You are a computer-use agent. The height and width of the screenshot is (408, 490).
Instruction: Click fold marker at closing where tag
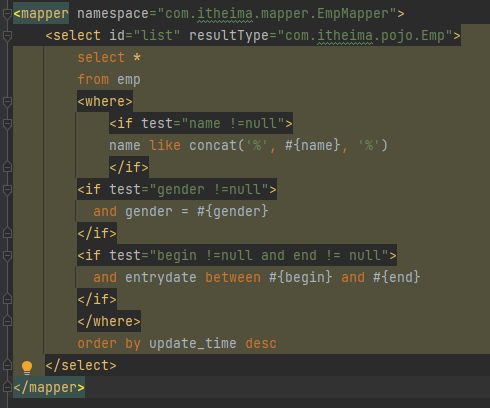7,321
